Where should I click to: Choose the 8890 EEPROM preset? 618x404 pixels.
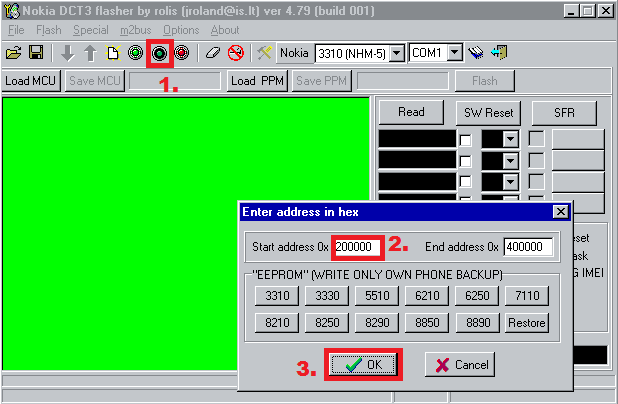coord(478,323)
